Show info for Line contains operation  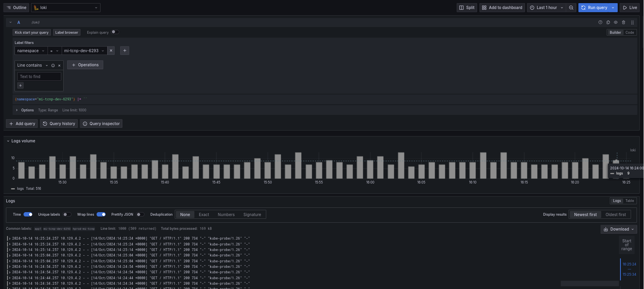click(x=53, y=65)
